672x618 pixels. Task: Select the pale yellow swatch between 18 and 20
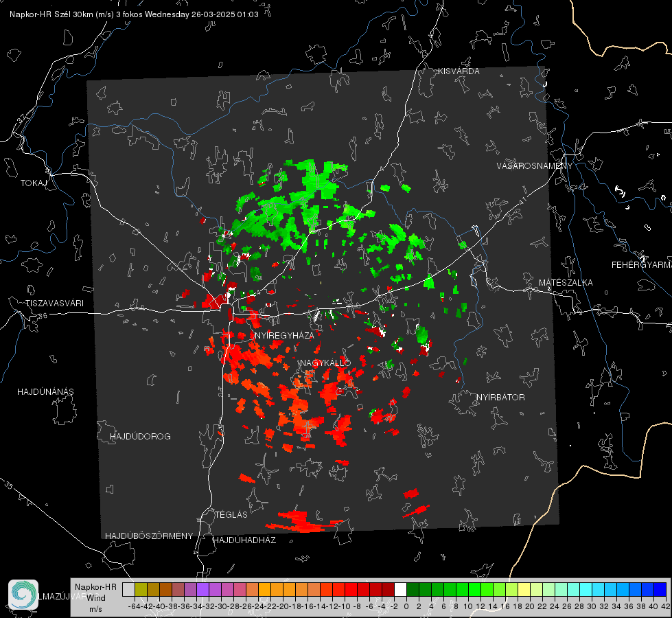[524, 589]
